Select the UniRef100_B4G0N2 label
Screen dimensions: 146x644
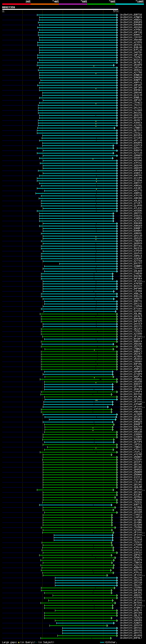click(x=131, y=276)
